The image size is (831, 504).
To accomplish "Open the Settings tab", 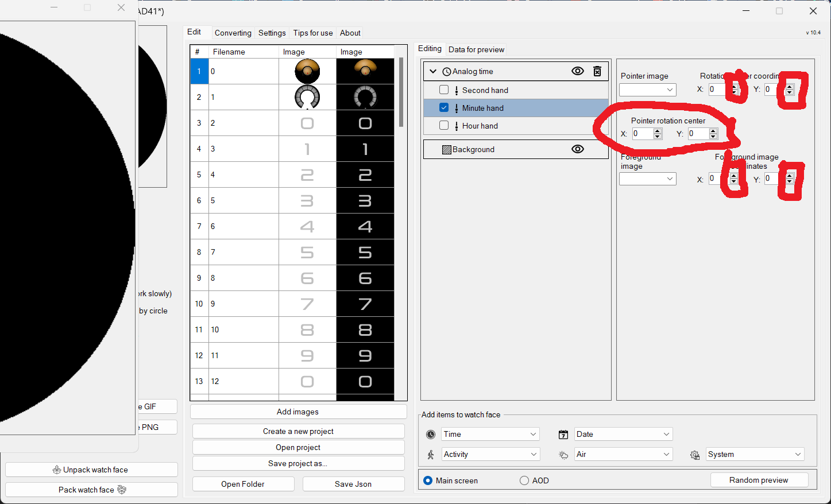I will (x=272, y=33).
